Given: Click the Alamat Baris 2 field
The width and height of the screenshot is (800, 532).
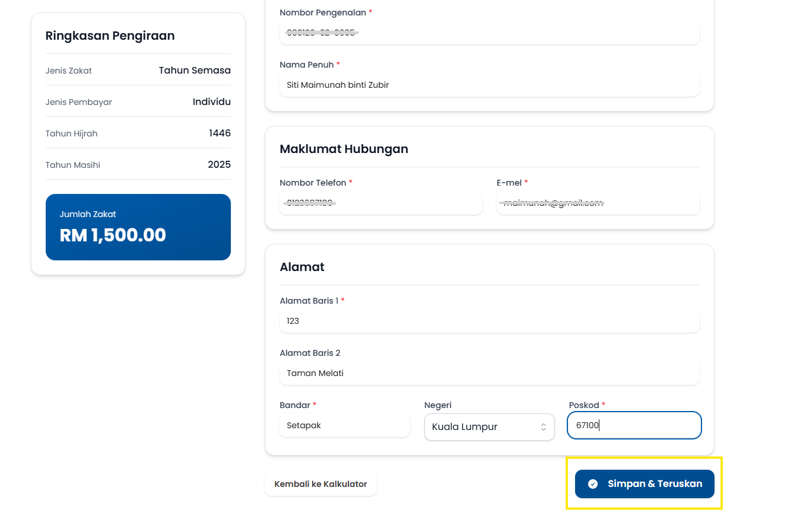Looking at the screenshot, I should coord(489,373).
